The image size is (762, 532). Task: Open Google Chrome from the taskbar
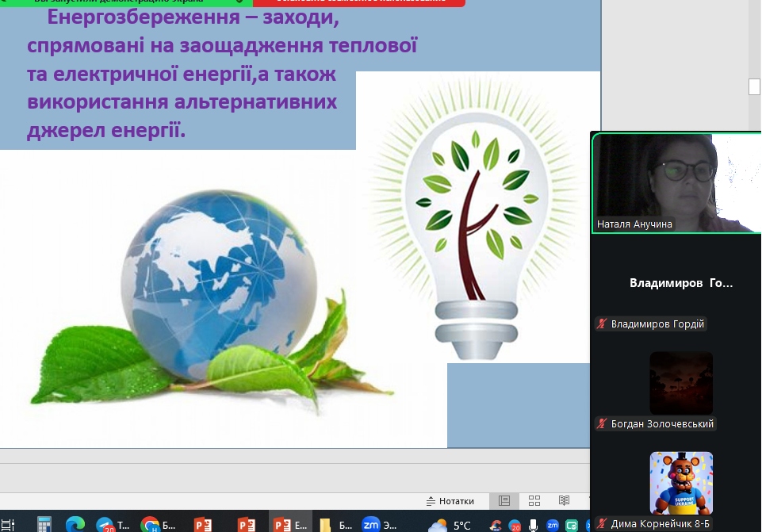pos(155,524)
